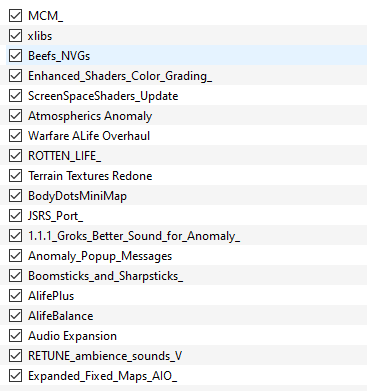Toggle the ROTTEN_LIFE_ checkbox

[x=15, y=156]
